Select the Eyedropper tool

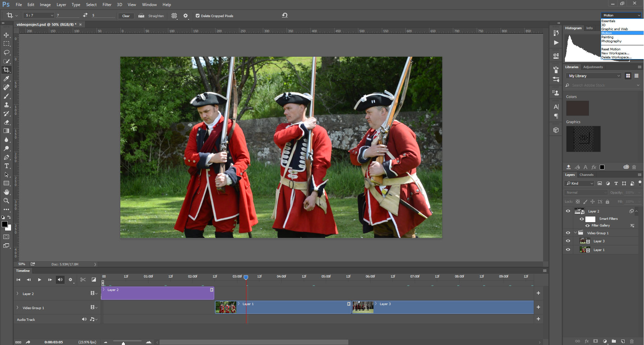pos(6,79)
